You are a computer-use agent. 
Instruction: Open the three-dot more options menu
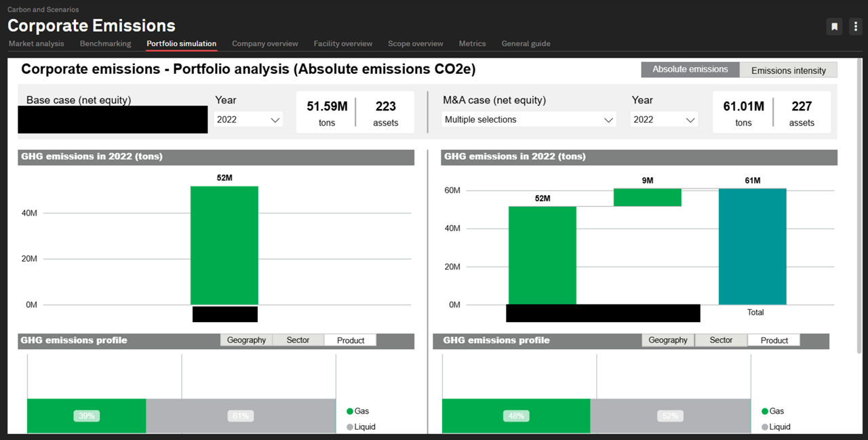pyautogui.click(x=856, y=26)
